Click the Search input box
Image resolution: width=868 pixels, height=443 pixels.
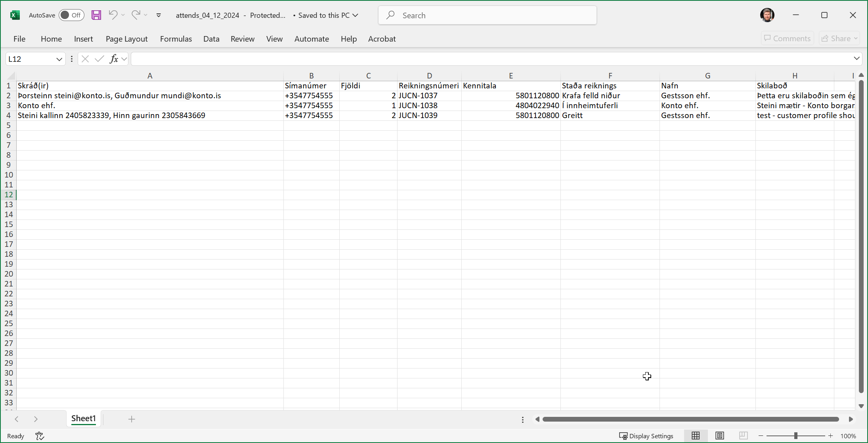[x=488, y=15]
